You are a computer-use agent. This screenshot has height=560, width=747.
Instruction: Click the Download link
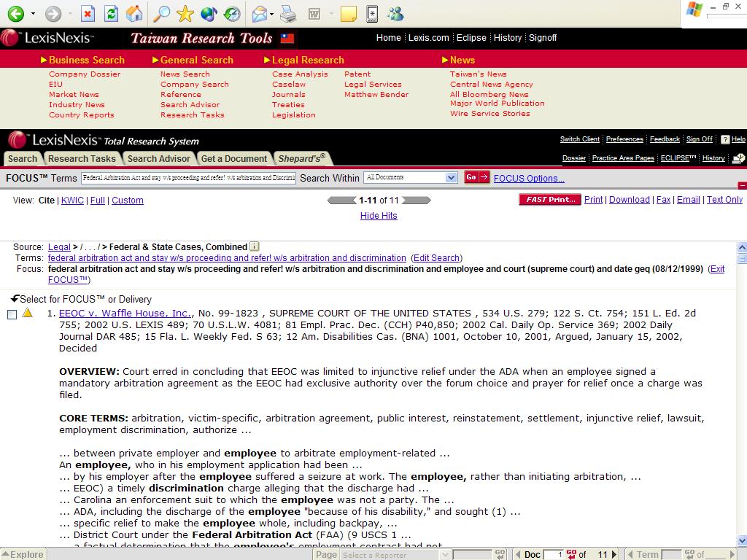630,200
